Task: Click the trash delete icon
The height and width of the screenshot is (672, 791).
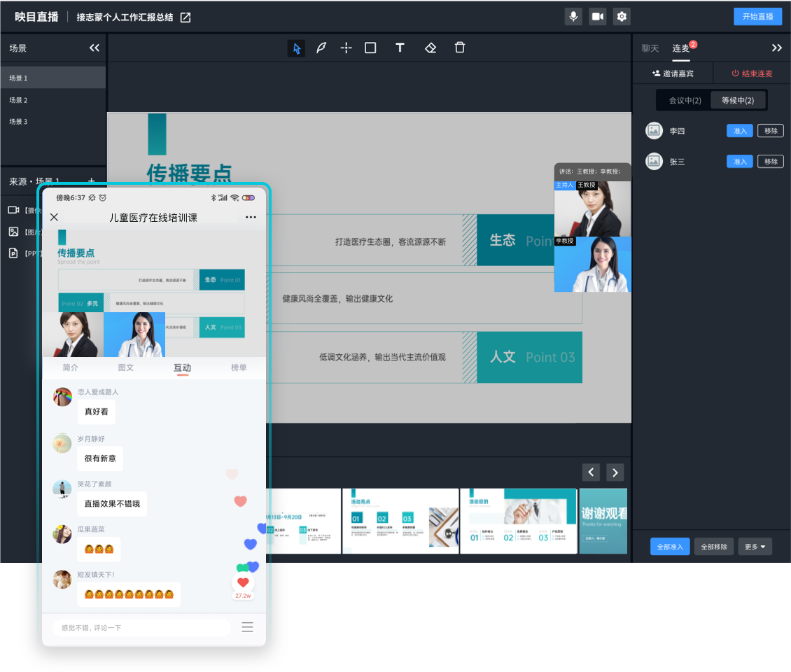Action: (x=460, y=48)
